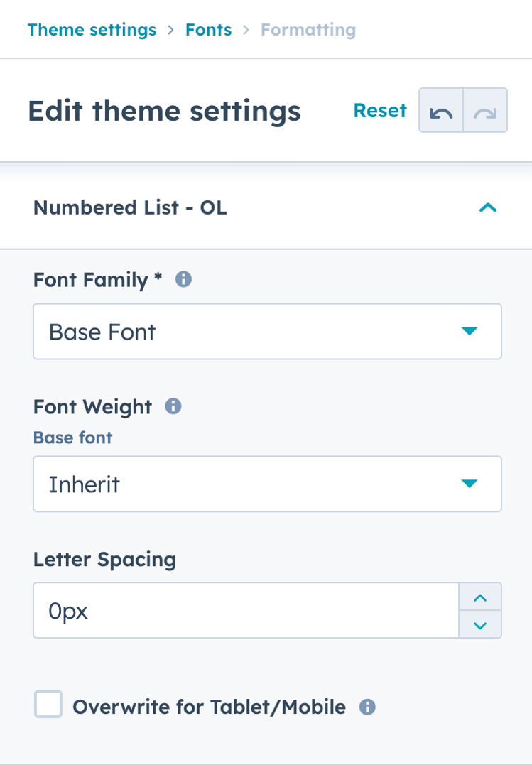Open the Font Family dropdown

click(267, 331)
